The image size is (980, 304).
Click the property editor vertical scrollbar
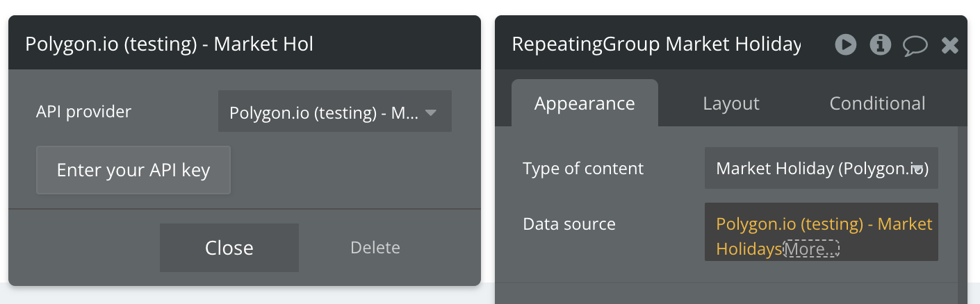[x=962, y=208]
